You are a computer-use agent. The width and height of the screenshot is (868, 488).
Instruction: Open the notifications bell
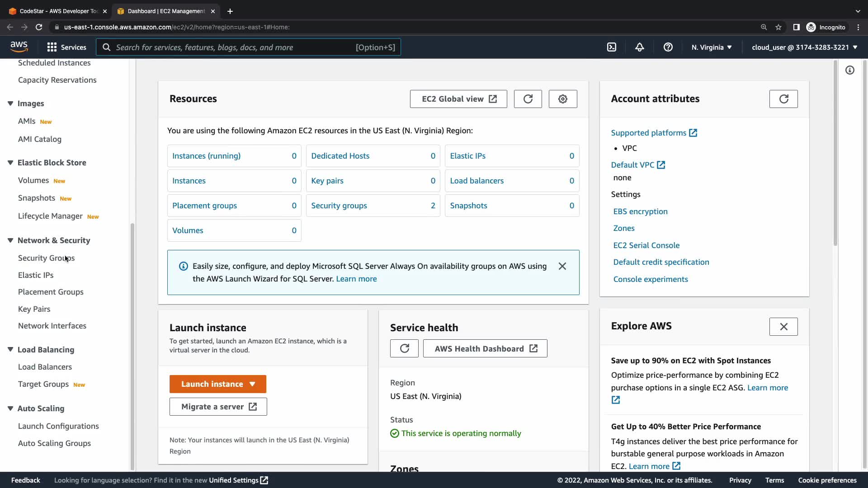point(639,47)
